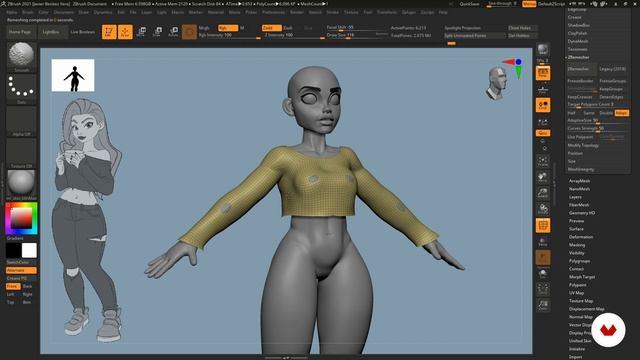Viewport: 640px width, 360px height.
Task: Open the Document menu
Action: click(x=64, y=12)
